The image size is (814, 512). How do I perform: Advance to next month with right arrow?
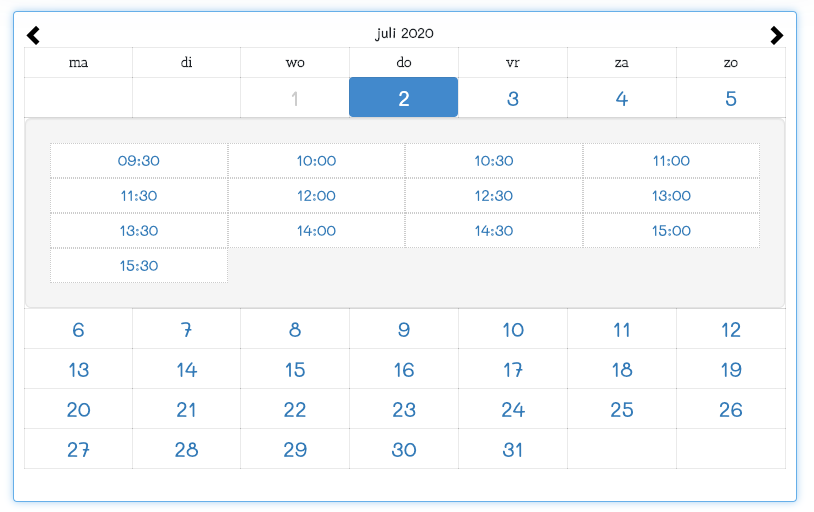(777, 35)
